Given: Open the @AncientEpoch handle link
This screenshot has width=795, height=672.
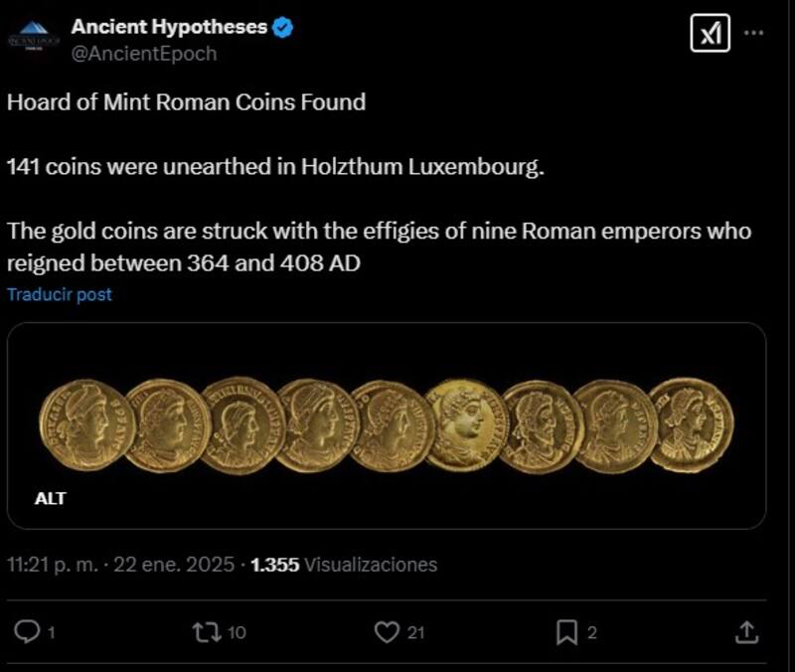Looking at the screenshot, I should click(x=143, y=54).
